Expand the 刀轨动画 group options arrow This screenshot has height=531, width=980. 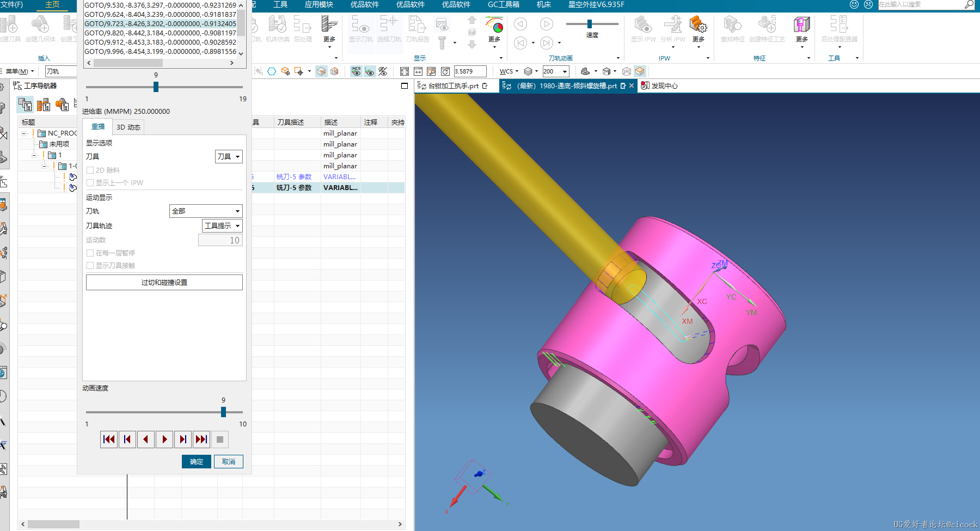(618, 58)
